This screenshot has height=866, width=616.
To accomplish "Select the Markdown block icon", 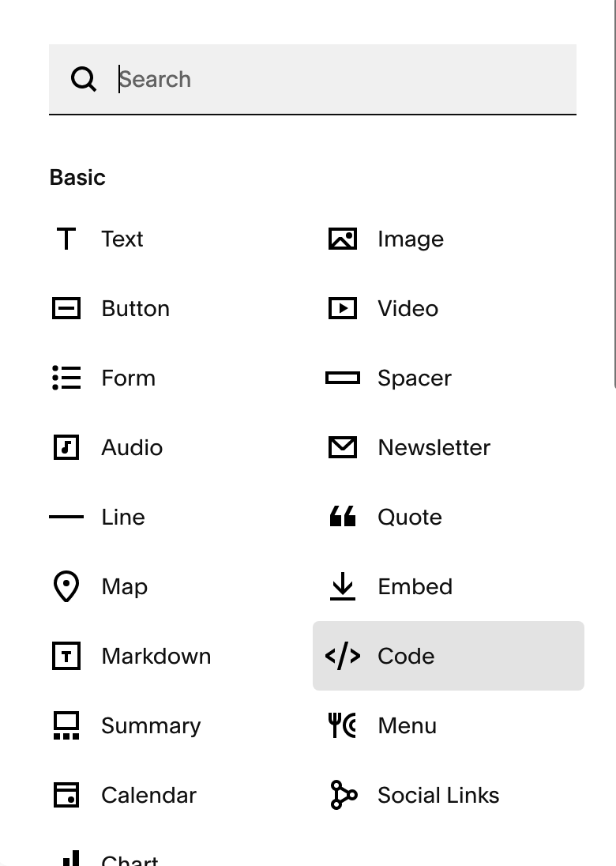I will coord(66,656).
